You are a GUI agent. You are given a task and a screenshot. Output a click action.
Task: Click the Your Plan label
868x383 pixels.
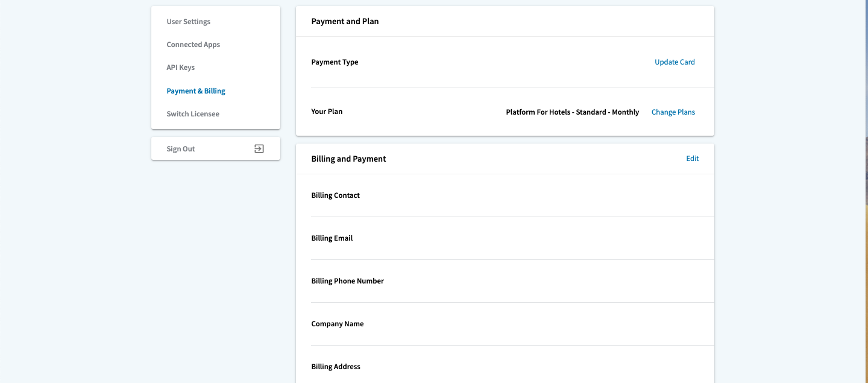click(x=327, y=112)
